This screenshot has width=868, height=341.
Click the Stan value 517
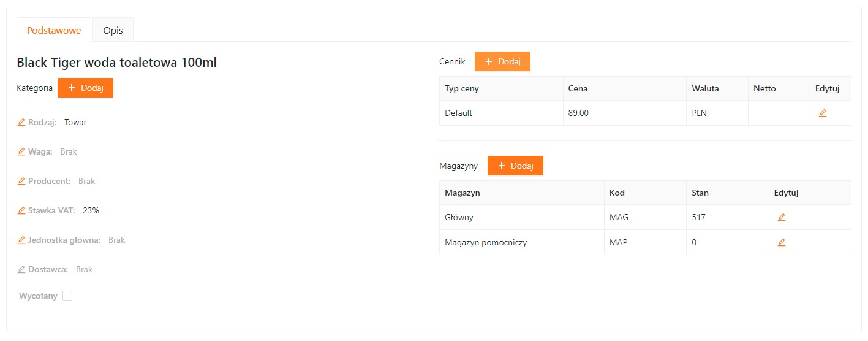(x=698, y=217)
